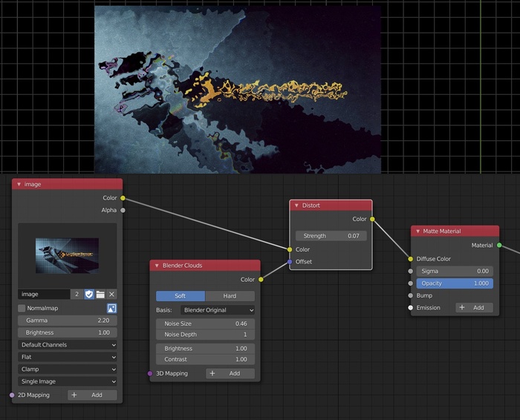Click the Distort Strength value field
This screenshot has width=520, height=420.
coord(330,236)
